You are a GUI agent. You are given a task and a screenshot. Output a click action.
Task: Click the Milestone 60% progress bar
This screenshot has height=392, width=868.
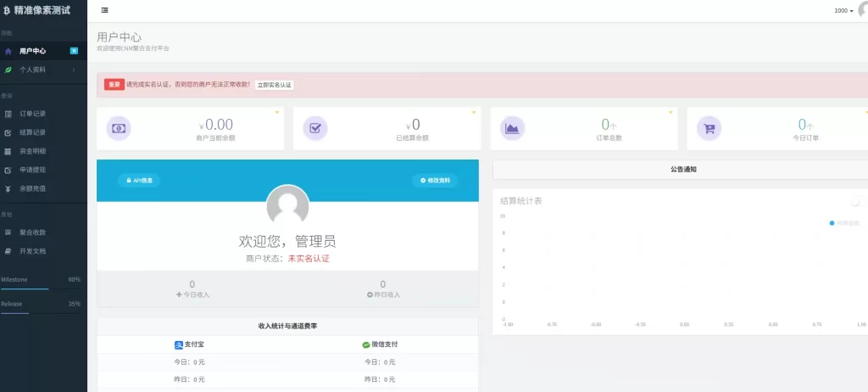41,288
